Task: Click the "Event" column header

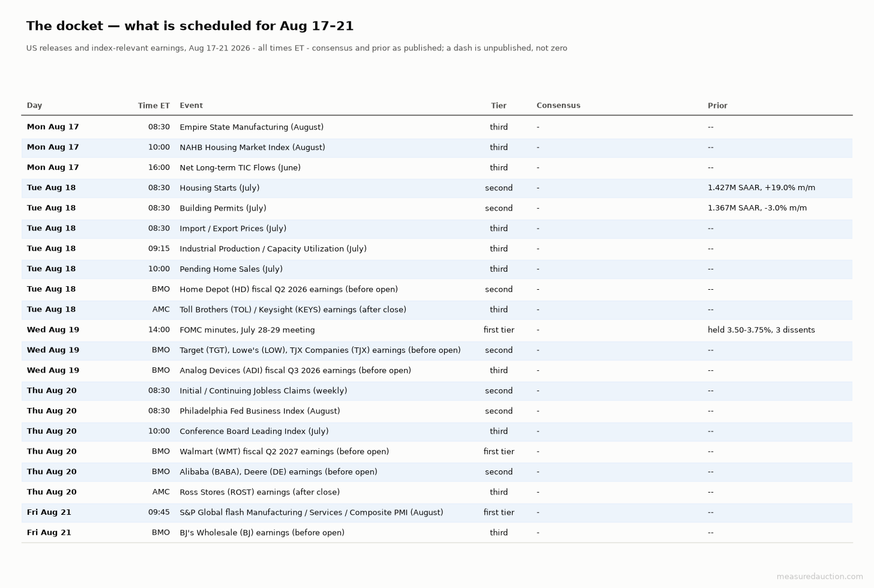Action: pos(191,106)
